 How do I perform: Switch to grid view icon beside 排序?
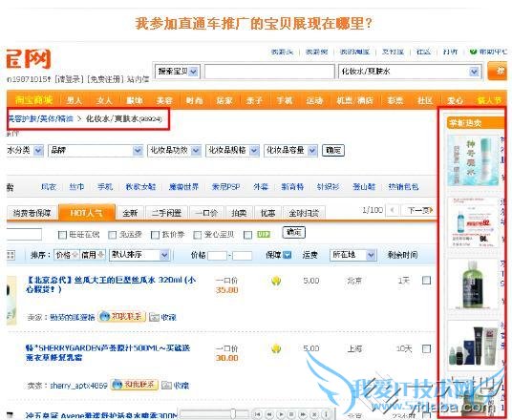point(11,255)
